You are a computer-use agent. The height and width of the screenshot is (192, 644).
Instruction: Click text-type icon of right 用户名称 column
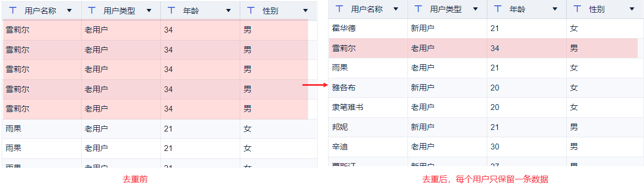340,9
